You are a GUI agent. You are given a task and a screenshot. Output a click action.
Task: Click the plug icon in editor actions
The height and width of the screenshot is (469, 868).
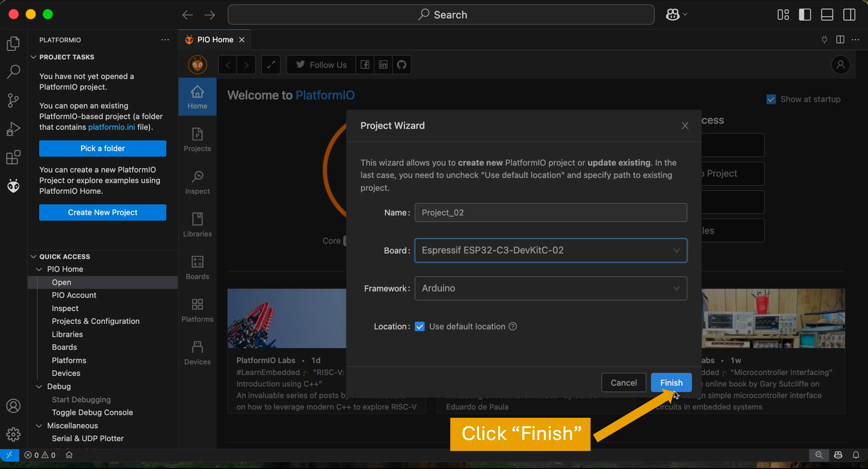pyautogui.click(x=825, y=40)
